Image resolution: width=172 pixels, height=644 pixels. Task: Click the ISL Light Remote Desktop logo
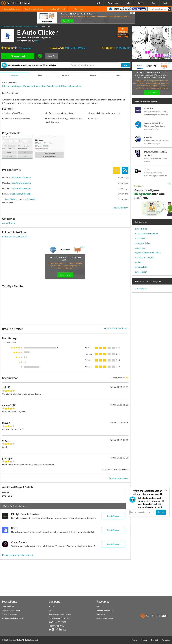click(x=5, y=516)
